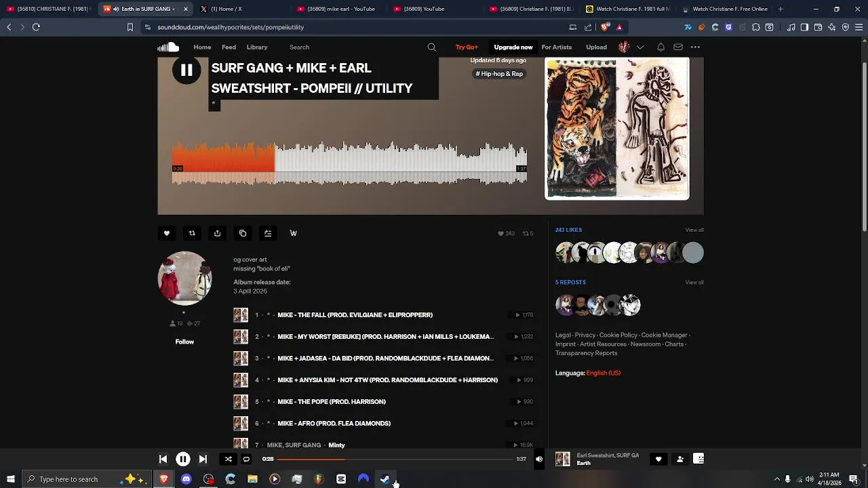
Task: Skip to previous track in player bar
Action: click(163, 459)
